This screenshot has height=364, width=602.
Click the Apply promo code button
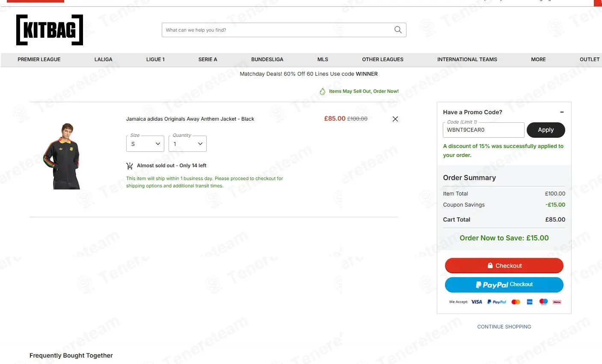(546, 130)
